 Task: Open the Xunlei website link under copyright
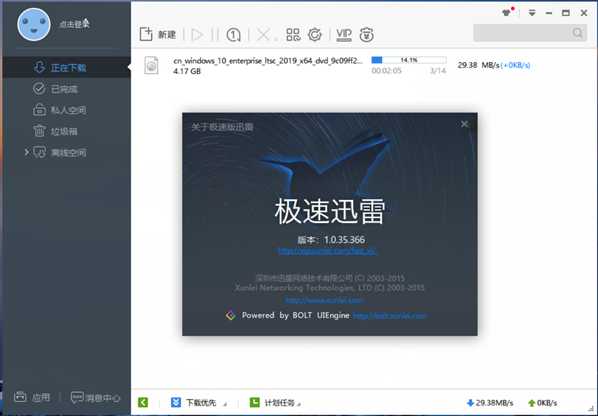(x=324, y=300)
